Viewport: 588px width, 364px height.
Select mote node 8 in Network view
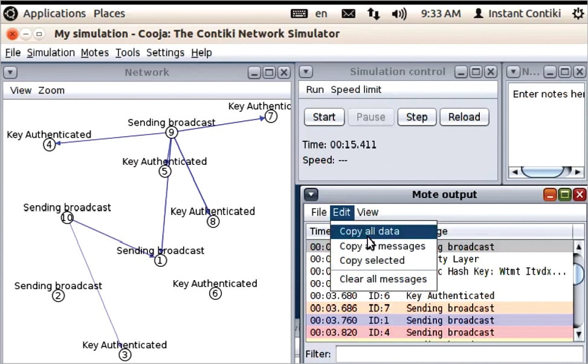(x=213, y=222)
